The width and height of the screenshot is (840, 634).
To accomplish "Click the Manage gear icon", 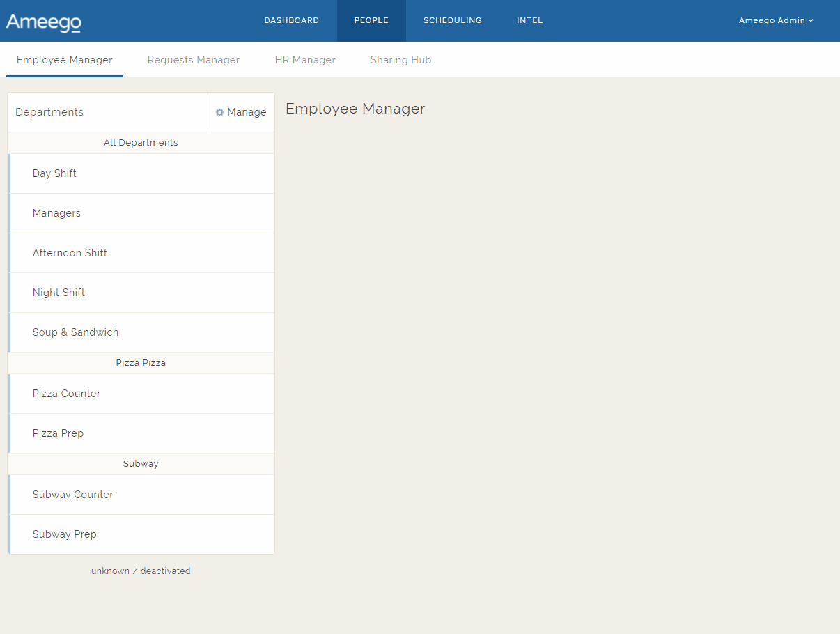I will [x=219, y=113].
